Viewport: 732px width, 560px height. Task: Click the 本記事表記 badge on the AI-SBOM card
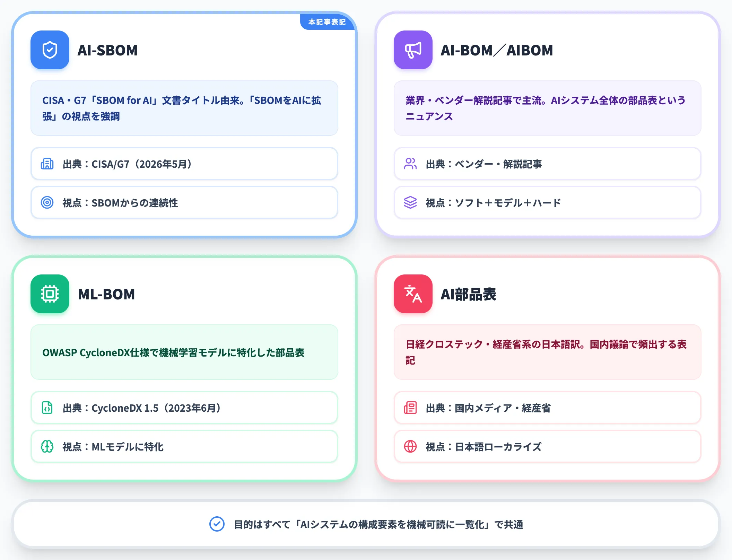[x=327, y=22]
